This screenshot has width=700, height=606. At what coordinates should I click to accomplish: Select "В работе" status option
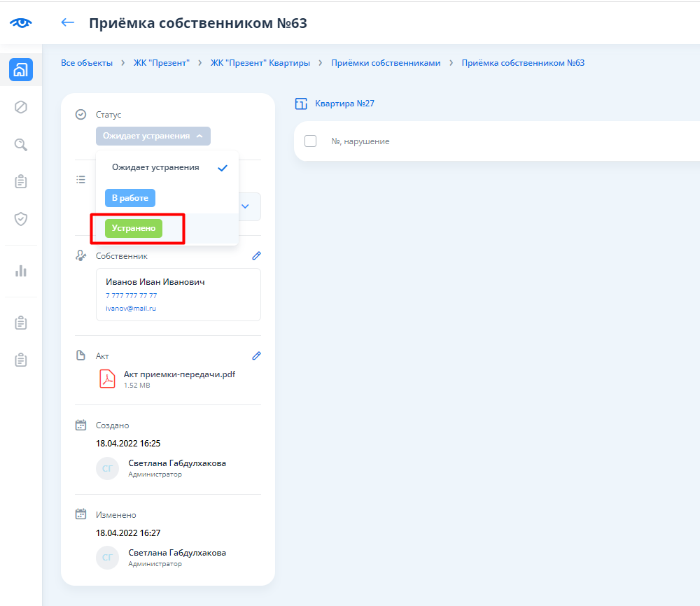pyautogui.click(x=130, y=198)
